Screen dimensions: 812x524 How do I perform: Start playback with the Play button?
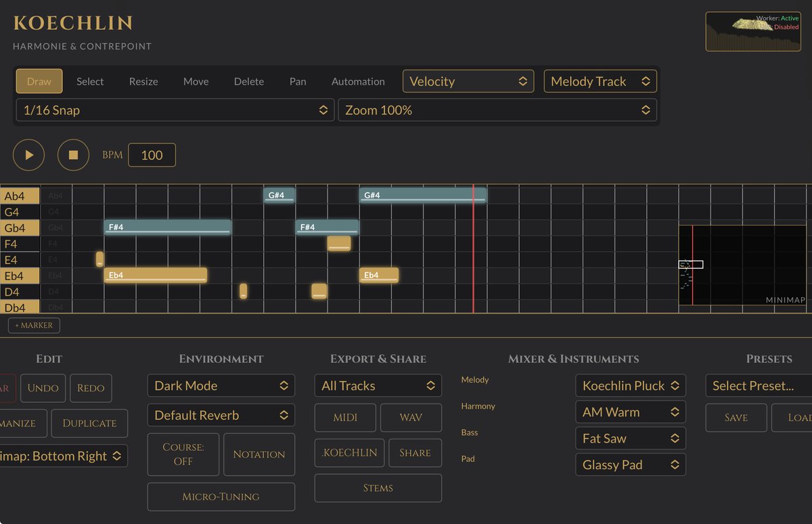28,155
